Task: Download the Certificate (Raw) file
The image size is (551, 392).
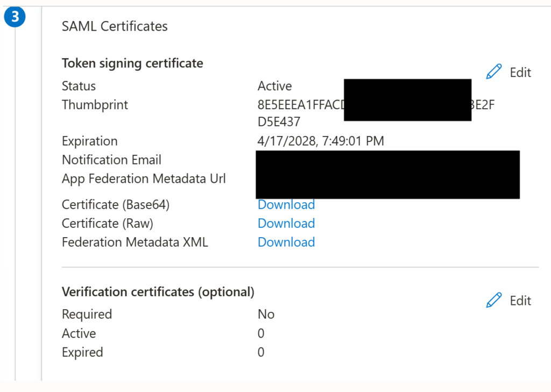Action: tap(286, 223)
